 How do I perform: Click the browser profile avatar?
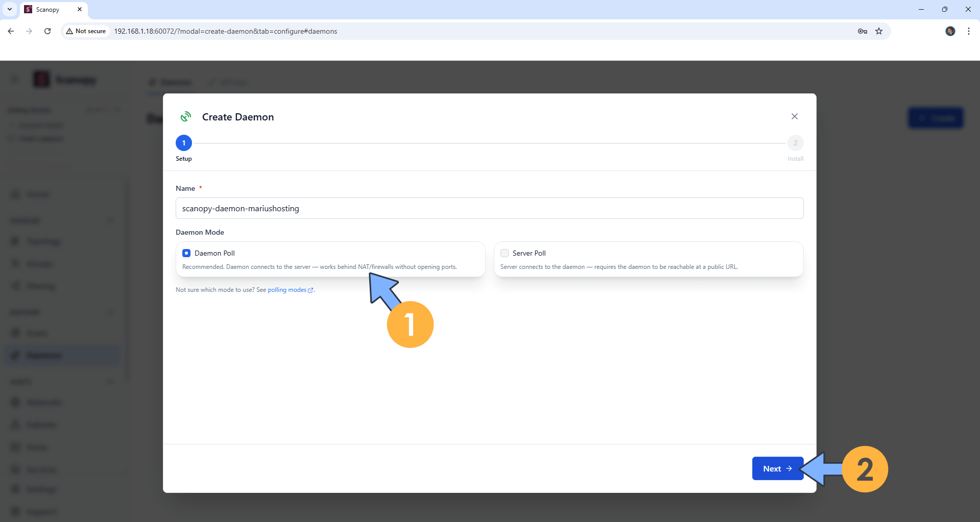click(x=950, y=31)
